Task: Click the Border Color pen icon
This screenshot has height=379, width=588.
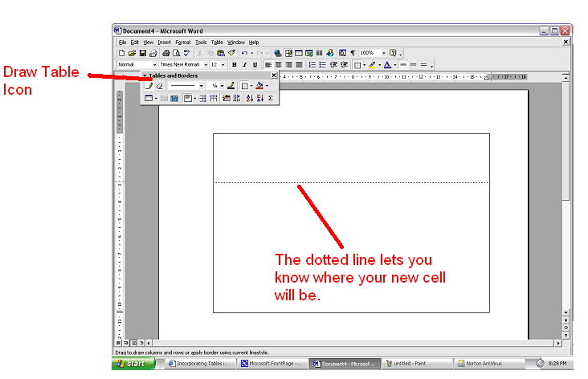Action: click(231, 86)
